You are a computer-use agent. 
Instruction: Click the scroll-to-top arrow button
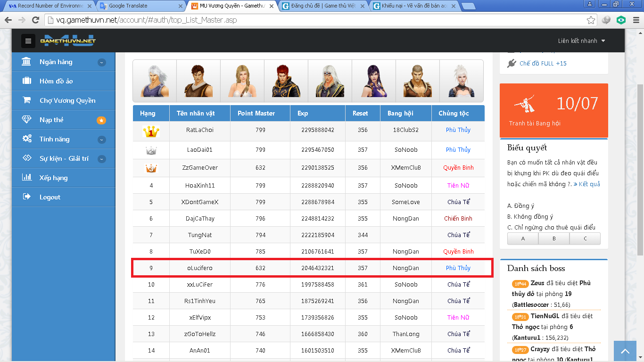(625, 351)
